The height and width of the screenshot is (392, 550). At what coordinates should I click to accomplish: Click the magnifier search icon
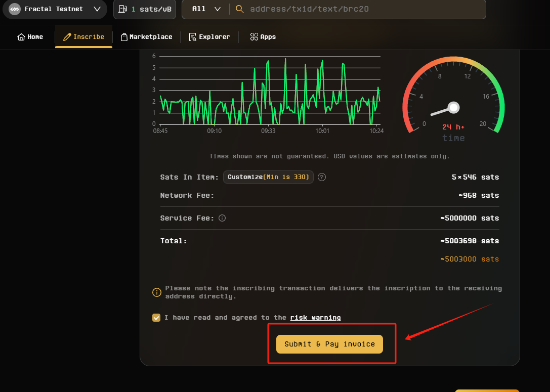(240, 9)
